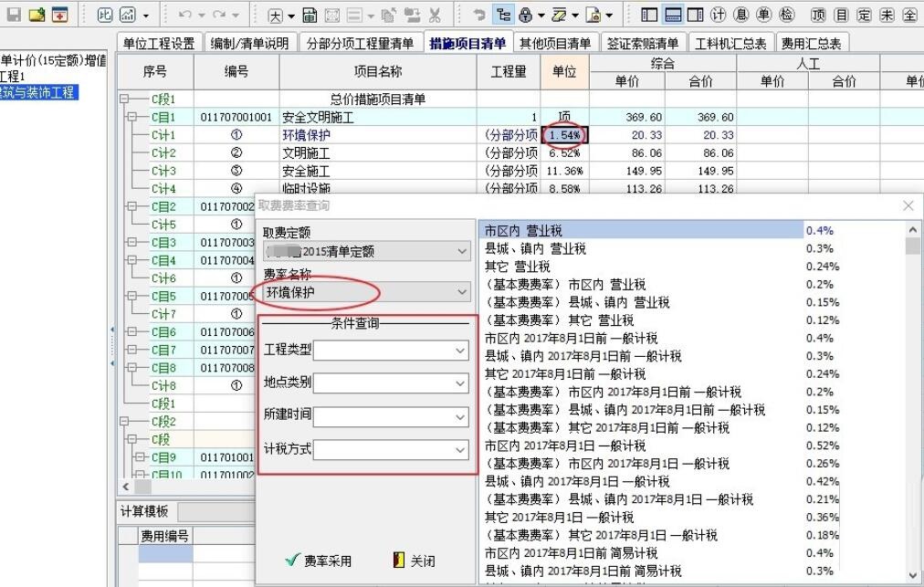Click the 1.54% cell for 环境保护
Image resolution: width=924 pixels, height=587 pixels.
point(564,135)
